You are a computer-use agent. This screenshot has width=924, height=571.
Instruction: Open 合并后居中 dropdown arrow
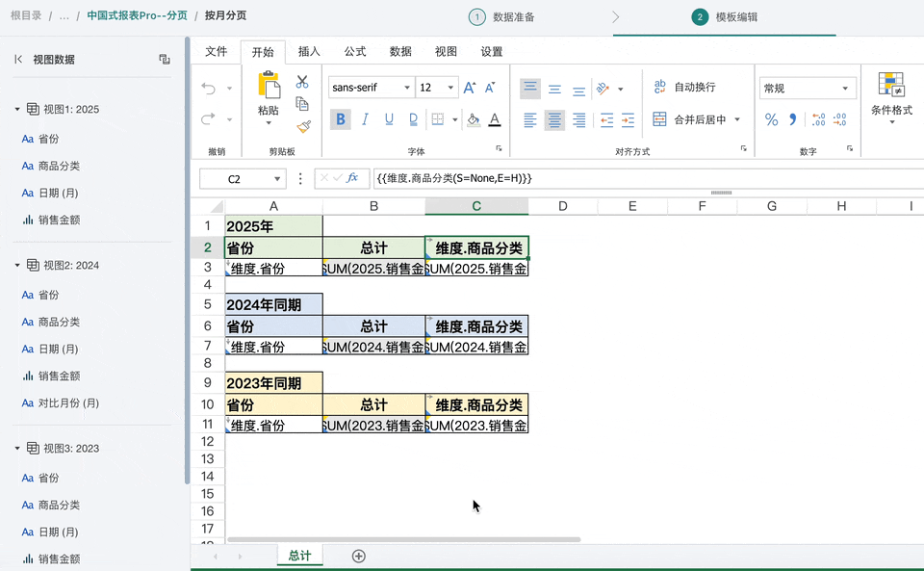[x=737, y=119]
